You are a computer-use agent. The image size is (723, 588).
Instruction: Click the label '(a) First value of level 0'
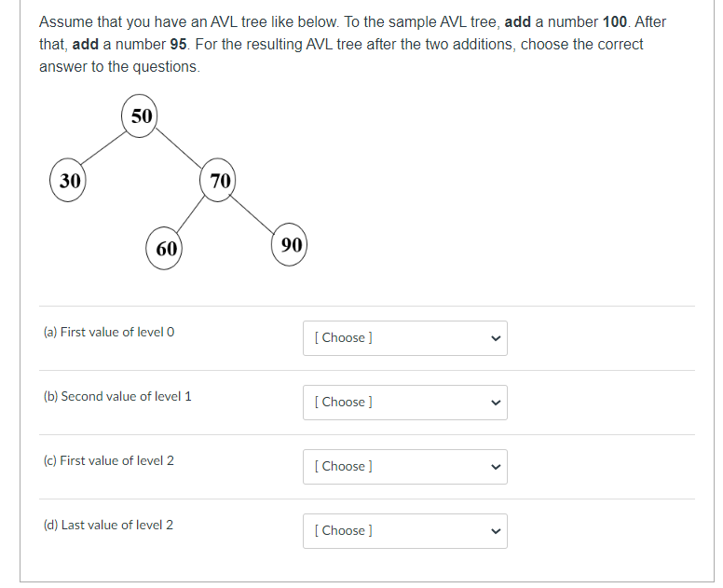point(109,332)
